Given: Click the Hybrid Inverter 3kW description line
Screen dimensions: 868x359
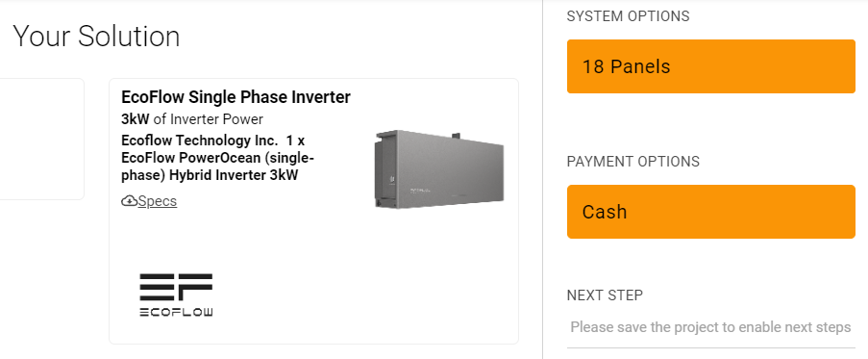Looking at the screenshot, I should [x=210, y=175].
